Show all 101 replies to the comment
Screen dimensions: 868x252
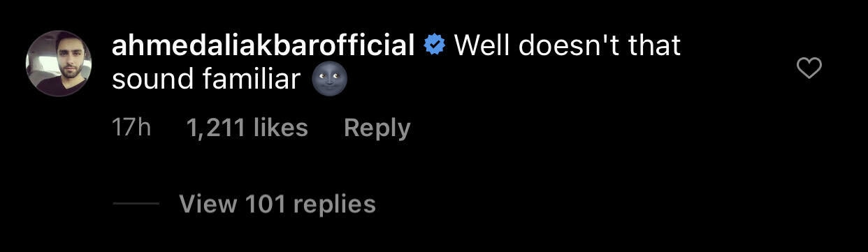(277, 204)
